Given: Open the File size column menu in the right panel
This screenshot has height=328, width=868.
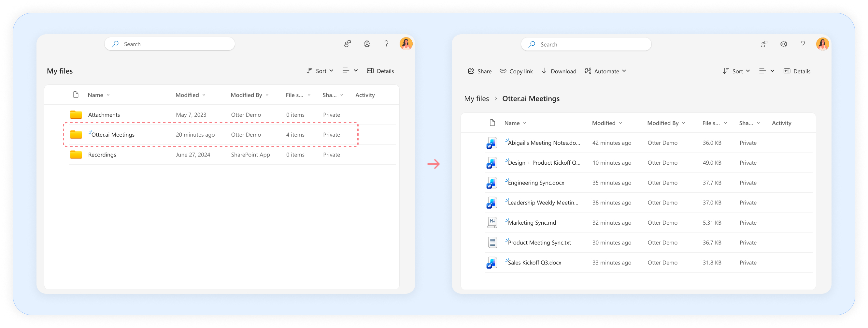Looking at the screenshot, I should pyautogui.click(x=715, y=123).
